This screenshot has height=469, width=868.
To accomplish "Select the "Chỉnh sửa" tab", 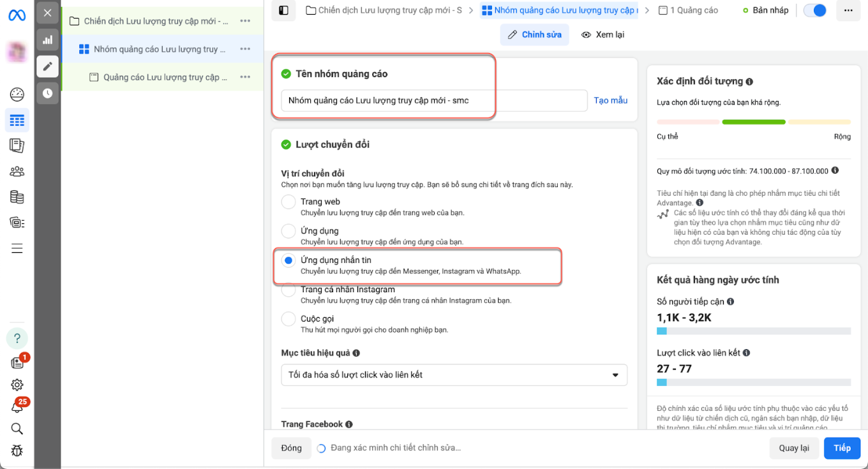I will click(x=535, y=34).
